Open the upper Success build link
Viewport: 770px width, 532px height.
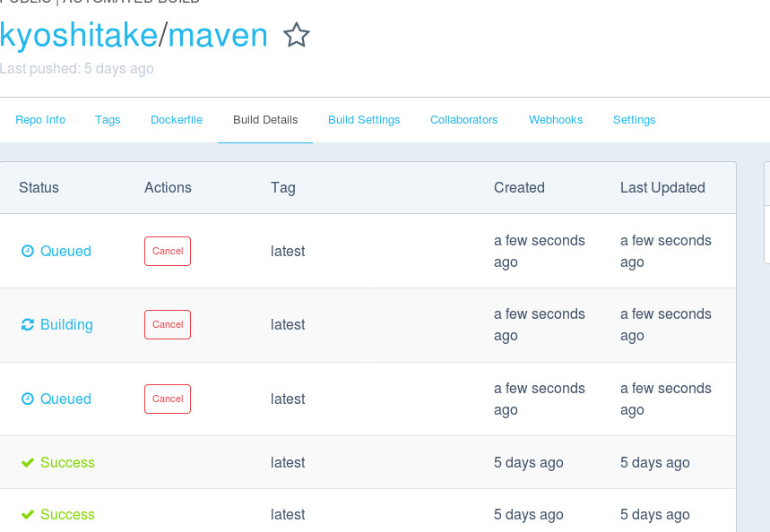67,462
